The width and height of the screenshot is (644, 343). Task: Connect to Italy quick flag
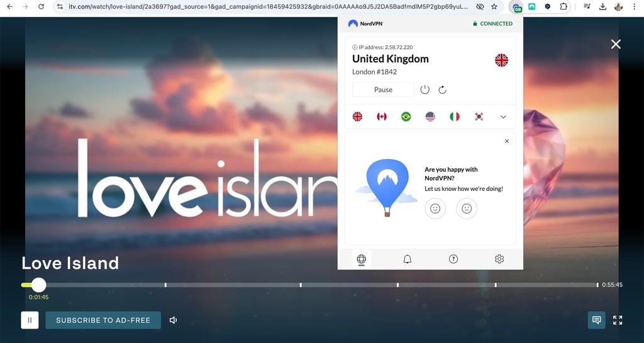[454, 116]
